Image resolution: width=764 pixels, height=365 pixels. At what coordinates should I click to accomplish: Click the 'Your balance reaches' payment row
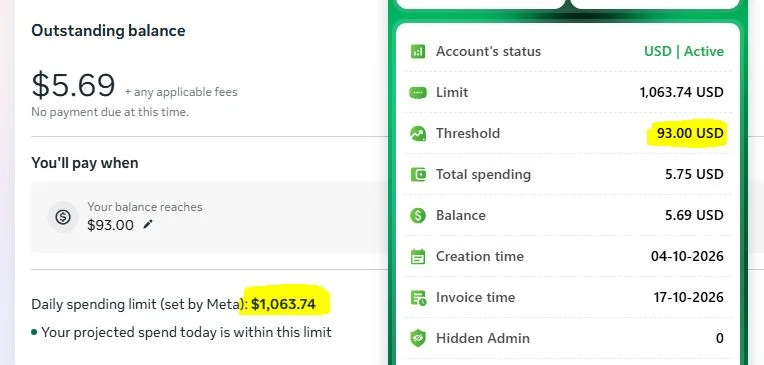210,217
